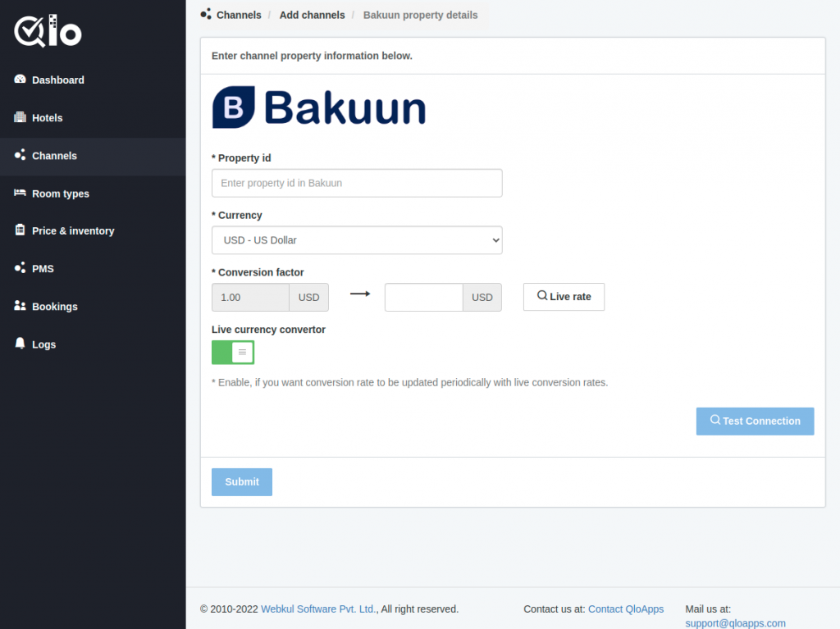Click the Price & inventory calculator icon

[x=20, y=230]
